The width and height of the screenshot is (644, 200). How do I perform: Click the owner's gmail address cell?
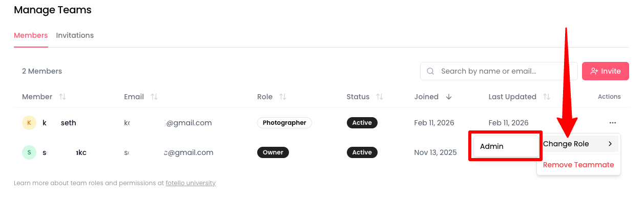point(169,152)
